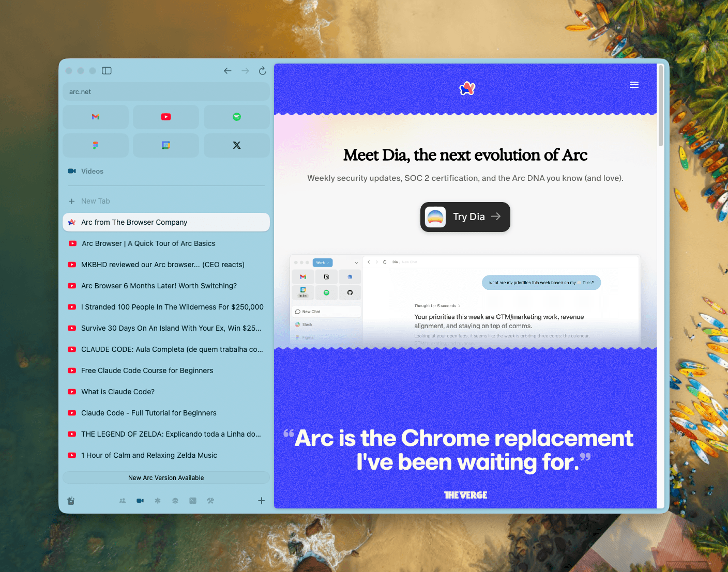Switch to THE LEGEND OF ZELDA tab
The width and height of the screenshot is (728, 572).
[166, 434]
